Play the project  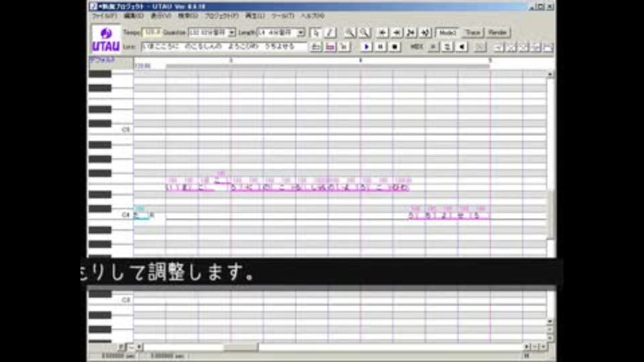click(x=366, y=47)
